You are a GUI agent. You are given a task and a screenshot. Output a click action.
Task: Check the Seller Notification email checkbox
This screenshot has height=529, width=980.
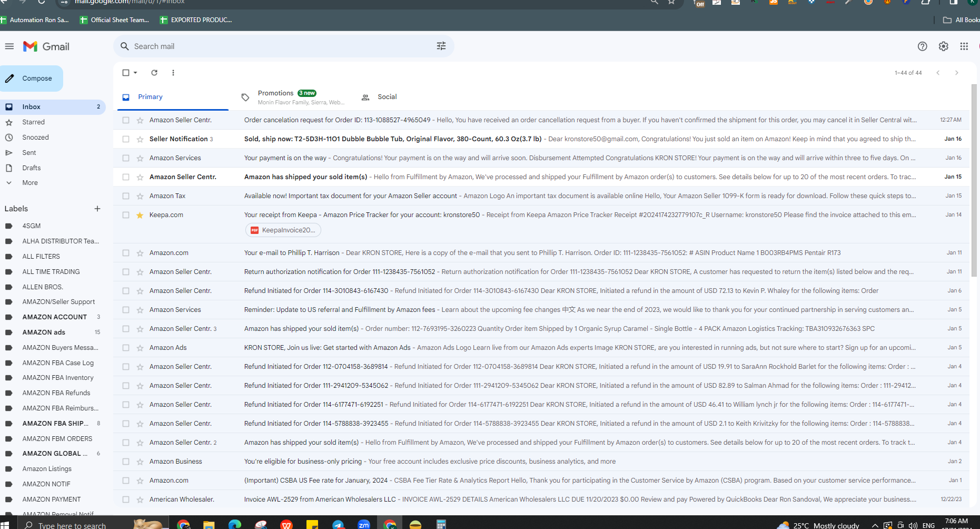coord(126,139)
